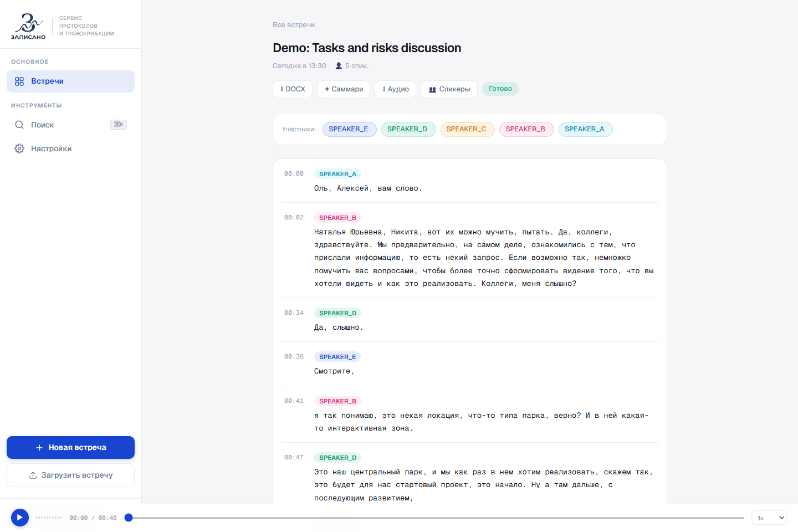Viewport: 798px width, 532px height.
Task: Open Поиск from the sidebar
Action: point(70,125)
